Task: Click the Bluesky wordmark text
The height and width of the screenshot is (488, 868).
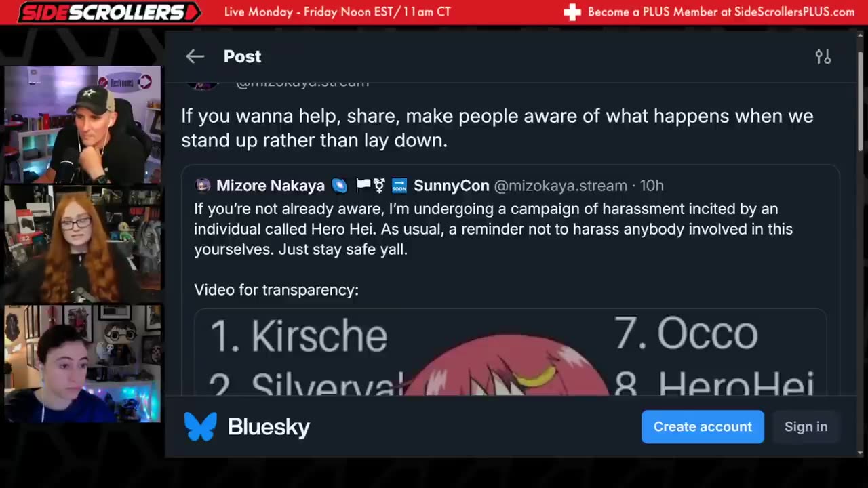Action: tap(269, 426)
